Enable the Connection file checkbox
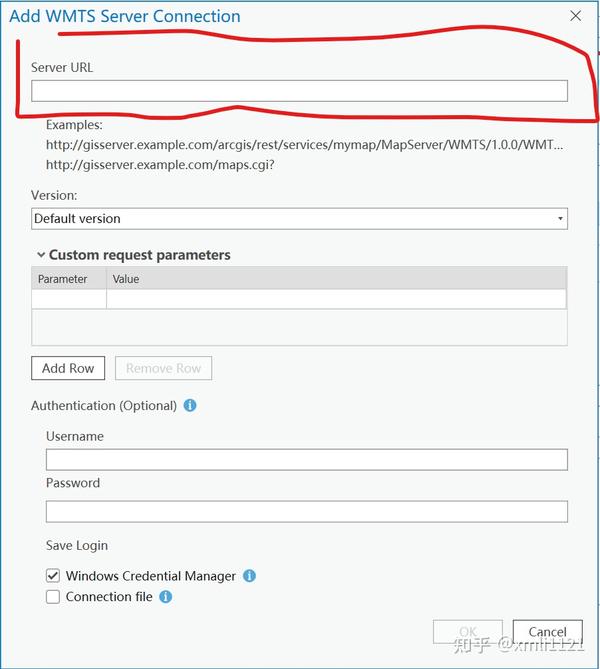Screen dimensions: 600x669 click(x=53, y=597)
